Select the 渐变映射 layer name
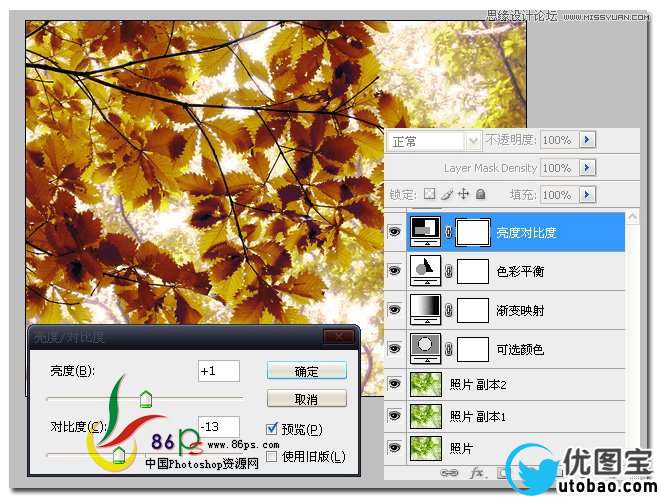The image size is (660, 500). (x=520, y=310)
